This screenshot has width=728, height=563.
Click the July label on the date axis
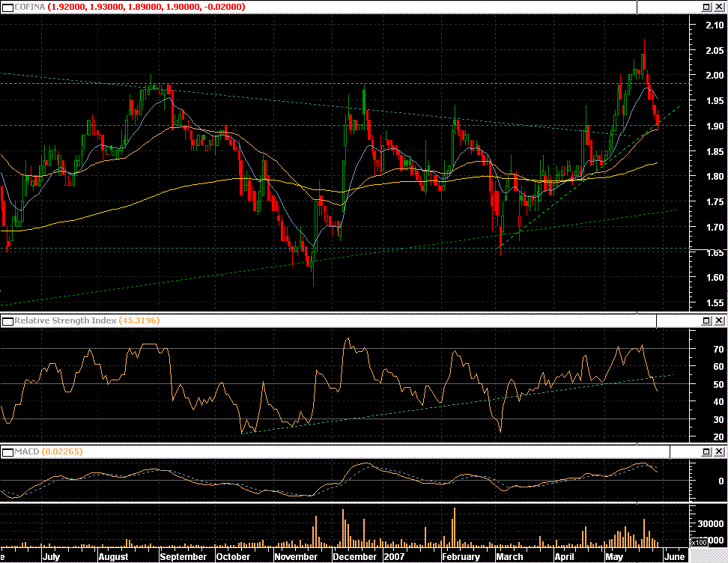tap(51, 556)
